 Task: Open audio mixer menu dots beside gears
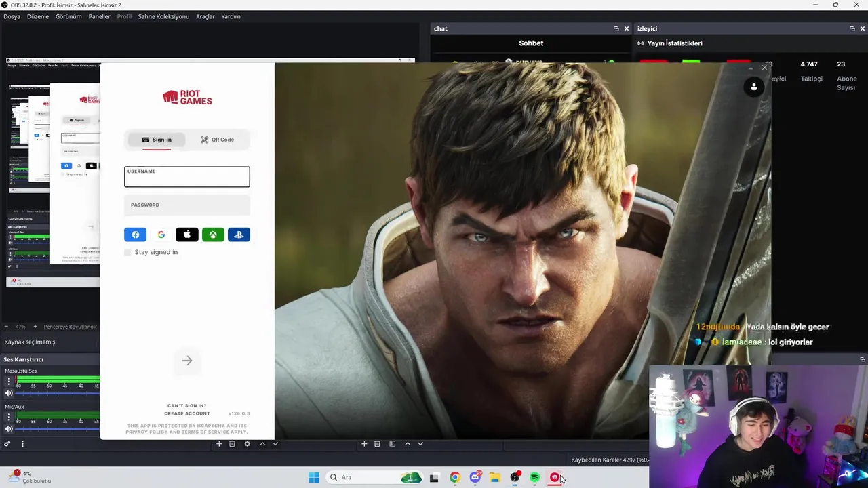[22, 444]
